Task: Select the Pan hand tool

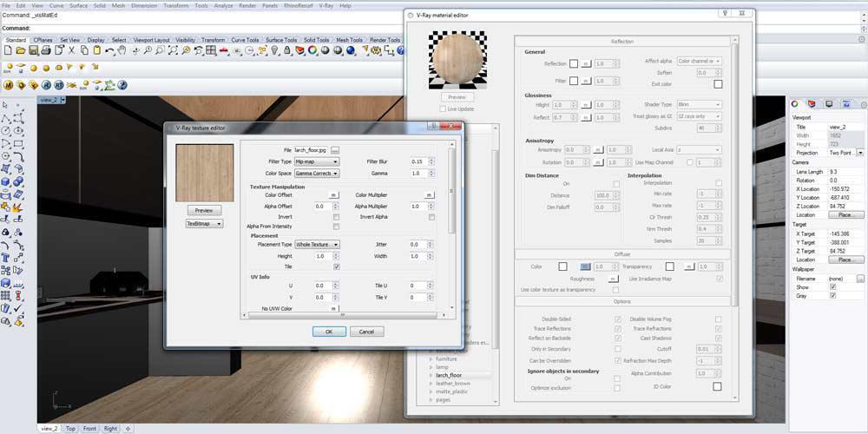Action: [x=122, y=50]
